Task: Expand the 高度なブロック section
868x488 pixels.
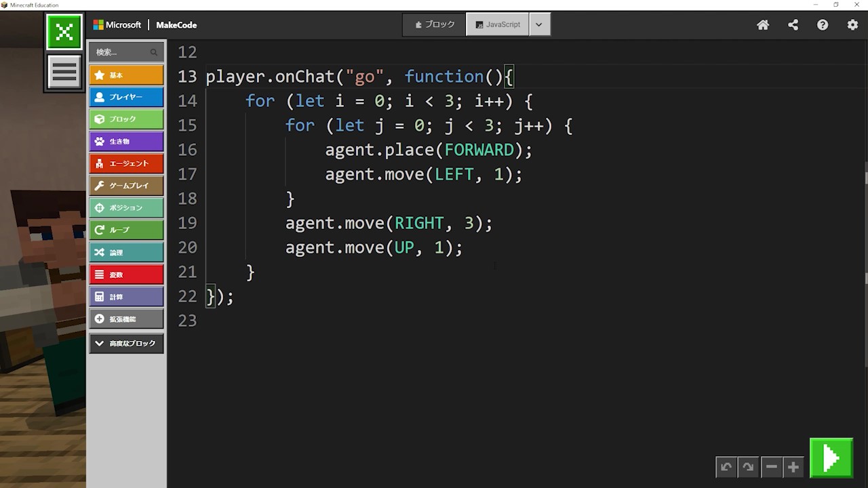Action: (126, 344)
